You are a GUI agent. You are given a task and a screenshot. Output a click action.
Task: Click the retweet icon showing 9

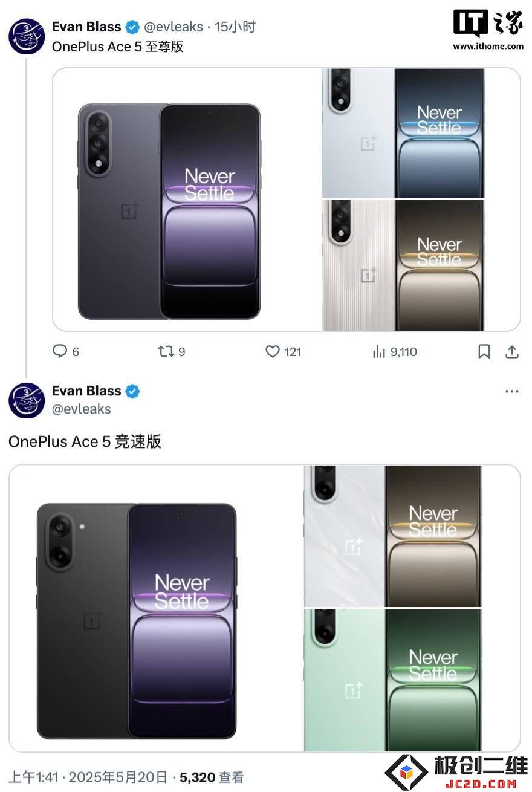click(x=166, y=351)
